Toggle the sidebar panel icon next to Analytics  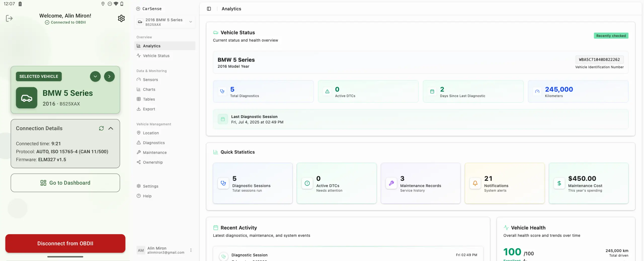point(209,9)
